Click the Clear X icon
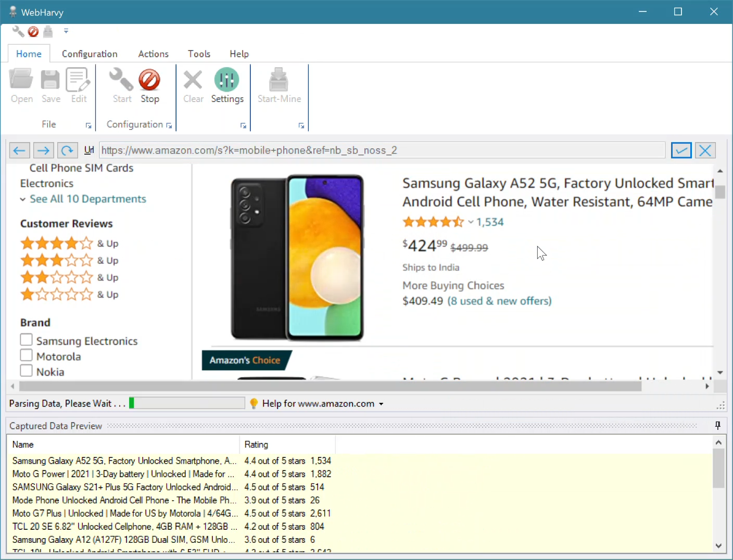 [193, 80]
